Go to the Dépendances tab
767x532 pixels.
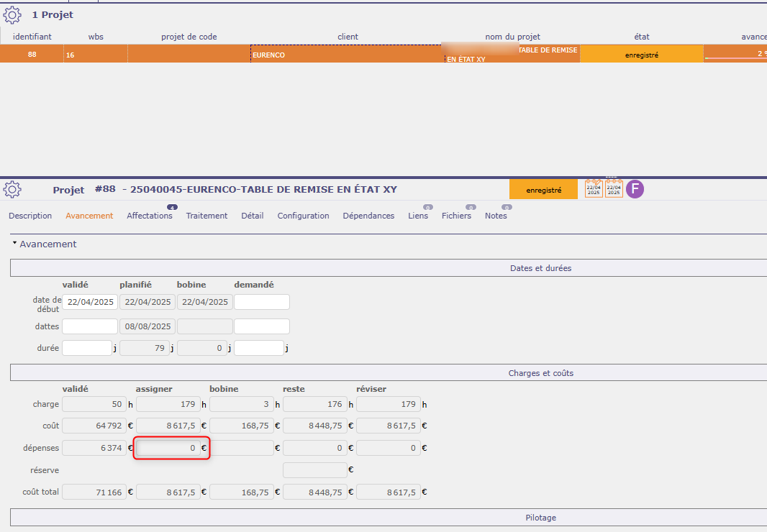368,216
